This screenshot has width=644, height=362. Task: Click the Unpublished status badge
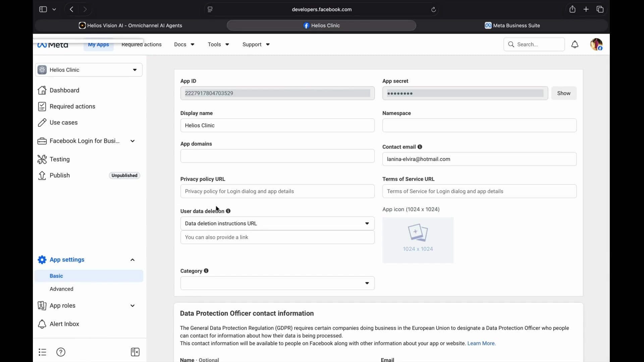[x=124, y=176]
